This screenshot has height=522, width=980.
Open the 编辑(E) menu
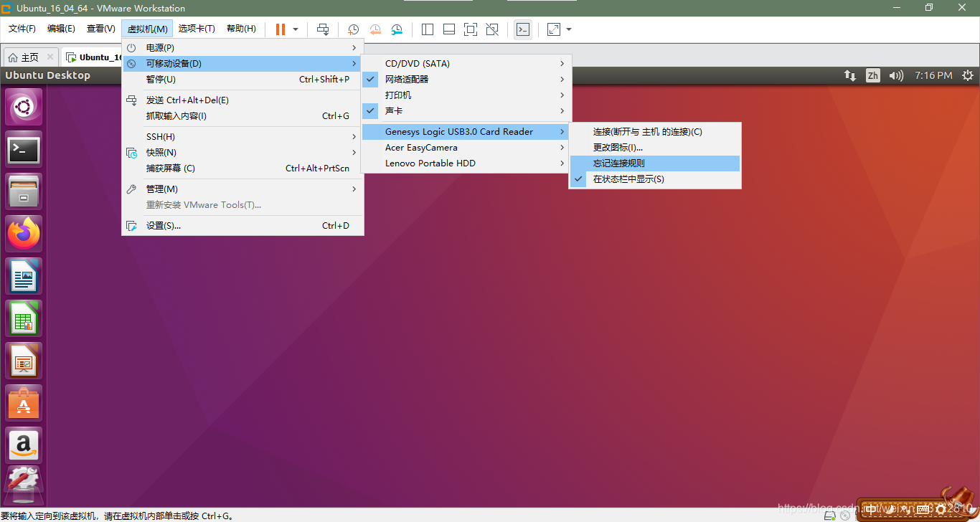(x=61, y=29)
